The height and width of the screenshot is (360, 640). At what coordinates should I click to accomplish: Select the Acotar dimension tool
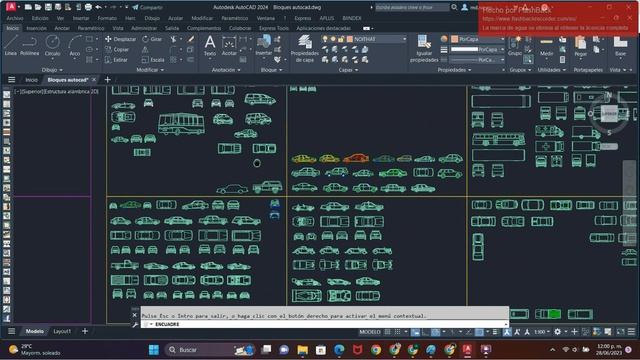pos(229,46)
